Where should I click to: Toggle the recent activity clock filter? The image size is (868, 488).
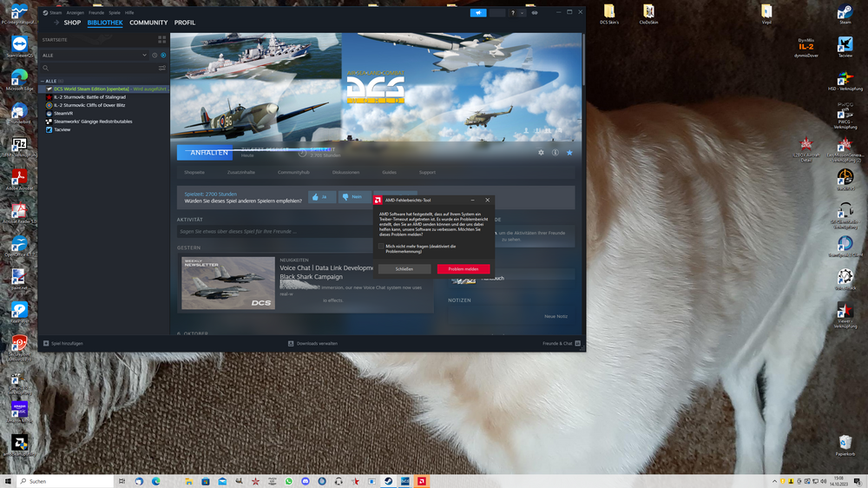coord(155,56)
